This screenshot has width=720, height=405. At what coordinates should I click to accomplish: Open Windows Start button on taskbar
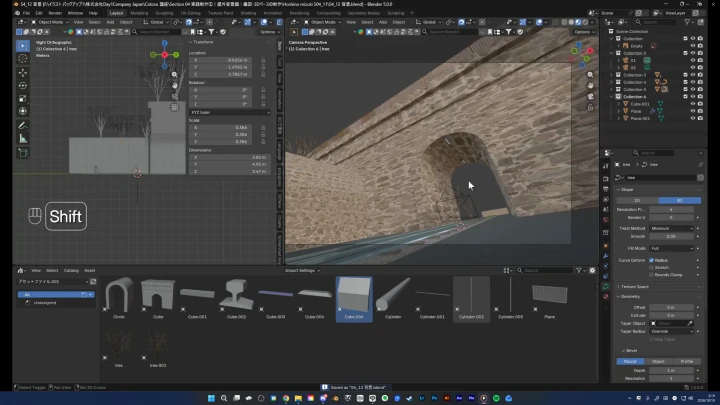click(x=211, y=398)
